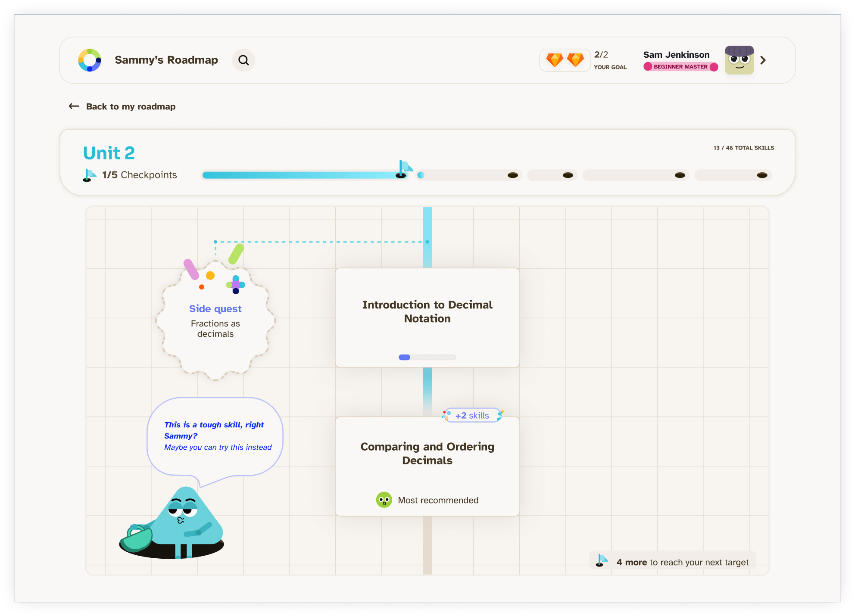Open Introduction to Decimal Notation card
Screen dimensions: 855x616
427,317
